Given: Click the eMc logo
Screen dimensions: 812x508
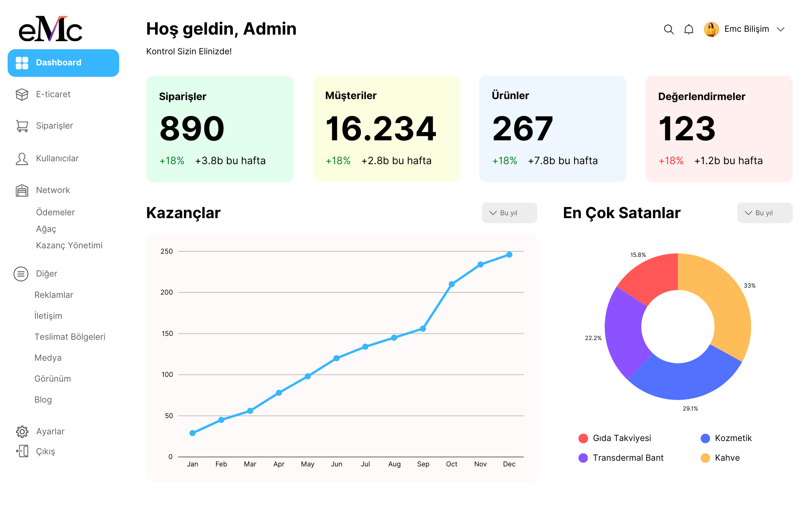Looking at the screenshot, I should (x=50, y=29).
